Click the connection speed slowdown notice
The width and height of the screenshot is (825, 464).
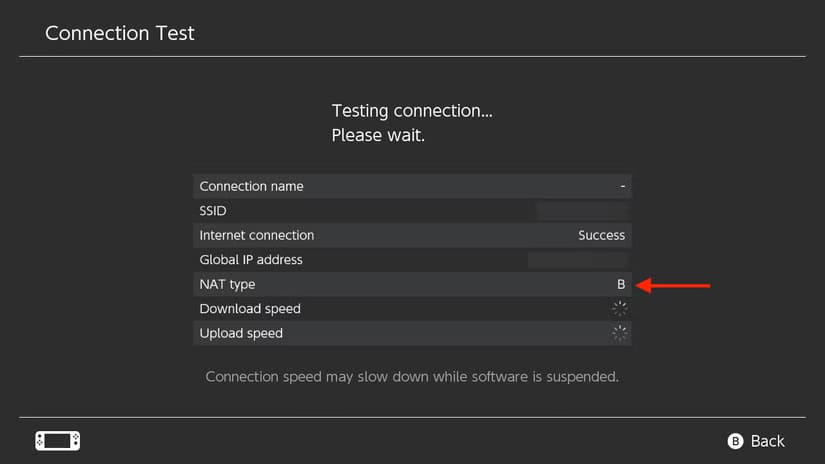click(412, 377)
